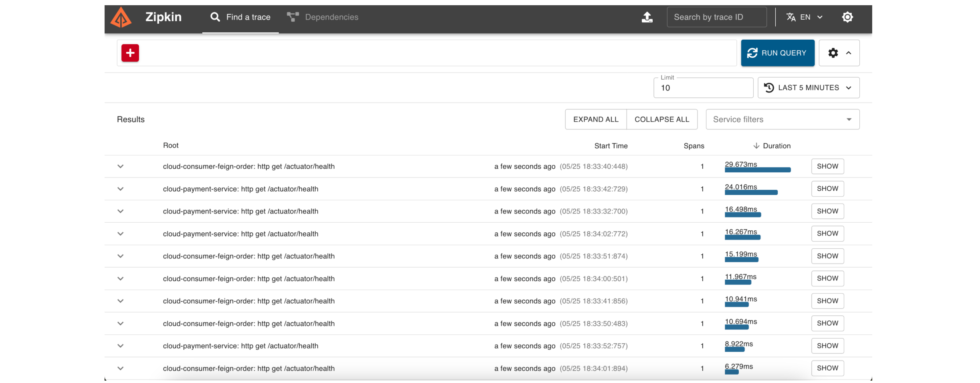Viewport: 980px width, 383px height.
Task: Open the LAST 5 MINUTES time range dropdown
Action: coord(809,88)
